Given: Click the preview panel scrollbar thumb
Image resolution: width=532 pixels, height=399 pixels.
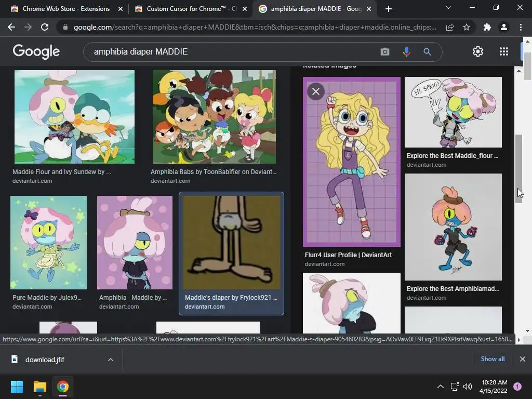Looking at the screenshot, I should (x=518, y=169).
